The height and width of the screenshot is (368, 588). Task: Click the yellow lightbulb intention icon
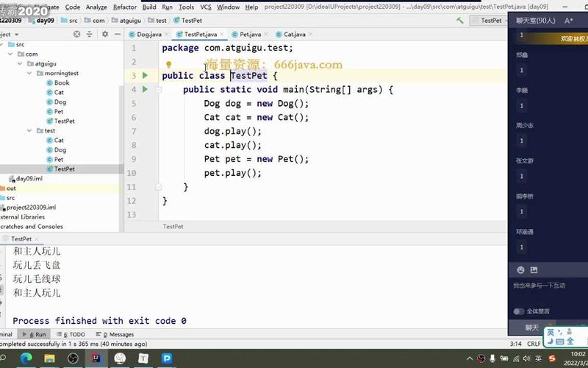coord(168,65)
